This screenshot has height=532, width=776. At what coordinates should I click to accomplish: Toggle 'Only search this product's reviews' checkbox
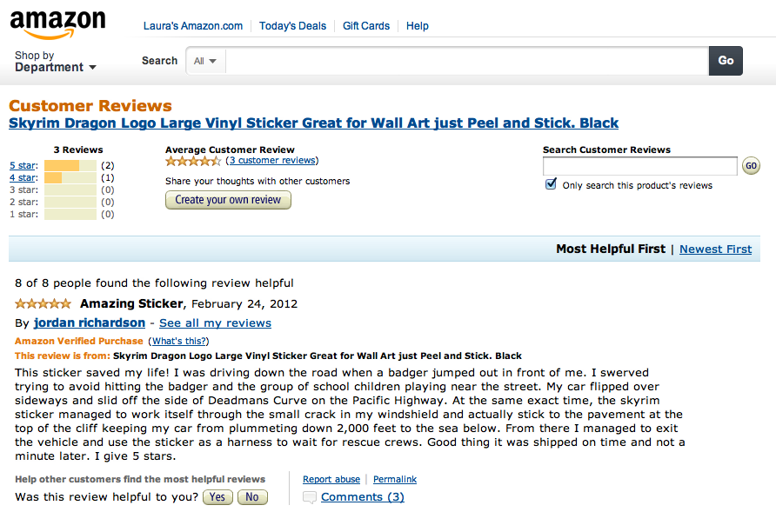[551, 184]
